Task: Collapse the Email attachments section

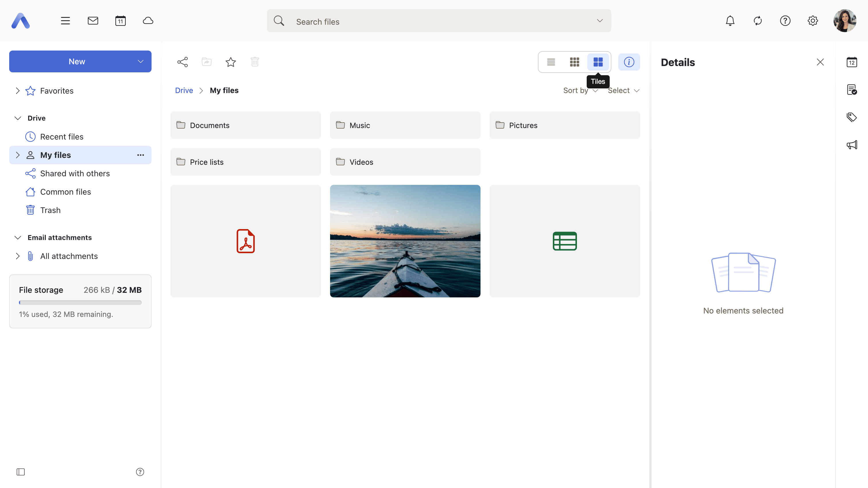Action: pyautogui.click(x=18, y=238)
